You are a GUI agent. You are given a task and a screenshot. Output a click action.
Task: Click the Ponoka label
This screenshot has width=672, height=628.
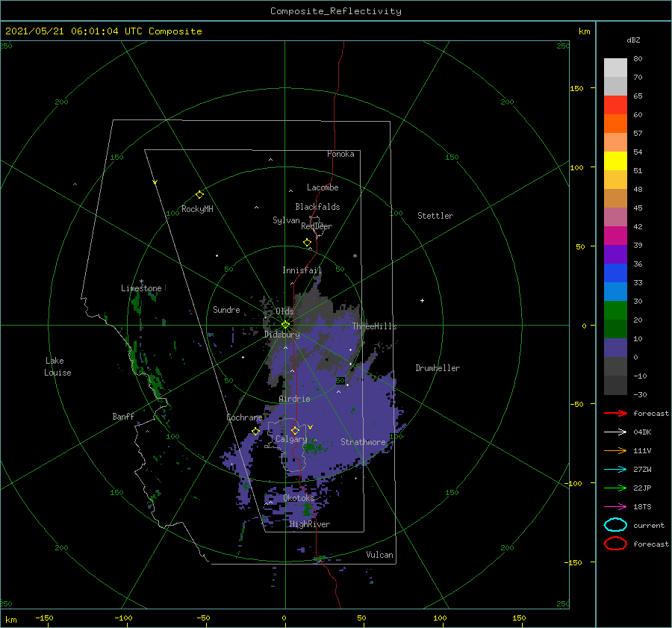click(340, 154)
